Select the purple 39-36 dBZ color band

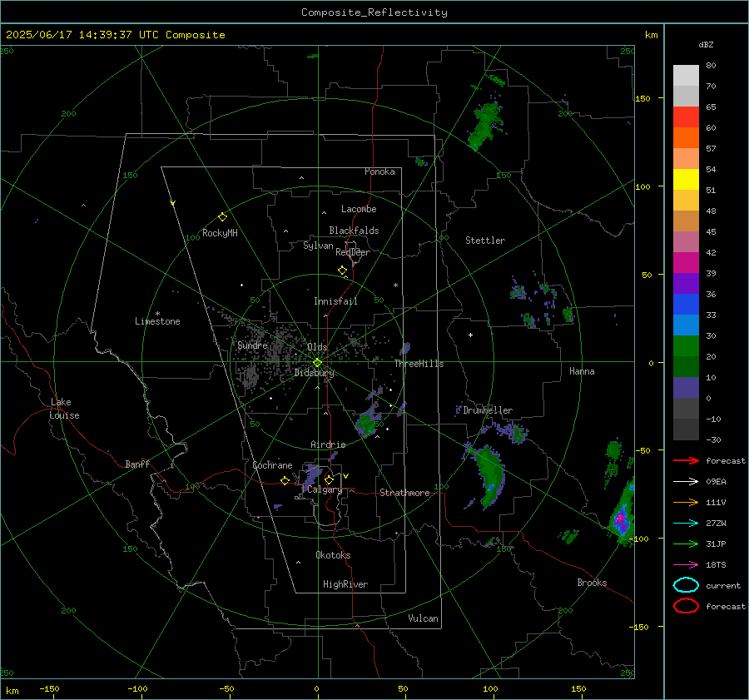[686, 284]
